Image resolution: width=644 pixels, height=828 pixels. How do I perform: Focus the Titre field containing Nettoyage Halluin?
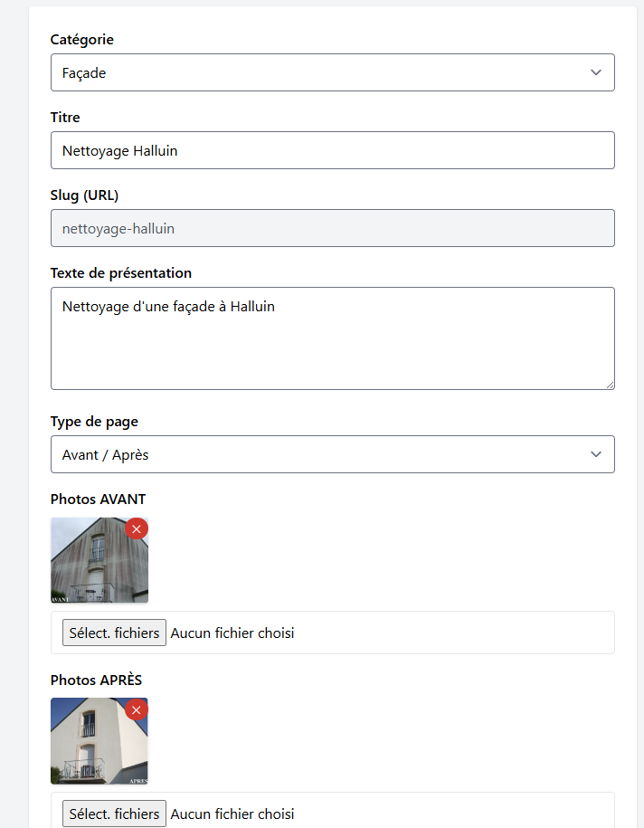pyautogui.click(x=332, y=150)
